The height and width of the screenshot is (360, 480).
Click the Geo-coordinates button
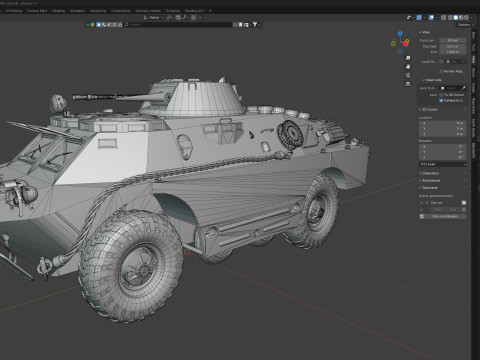pyautogui.click(x=443, y=216)
